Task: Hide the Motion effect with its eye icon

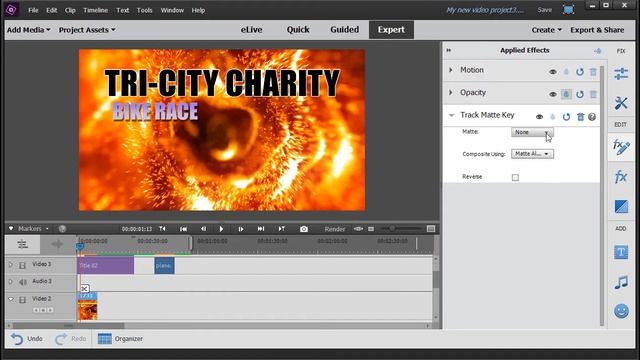Action: pyautogui.click(x=553, y=72)
